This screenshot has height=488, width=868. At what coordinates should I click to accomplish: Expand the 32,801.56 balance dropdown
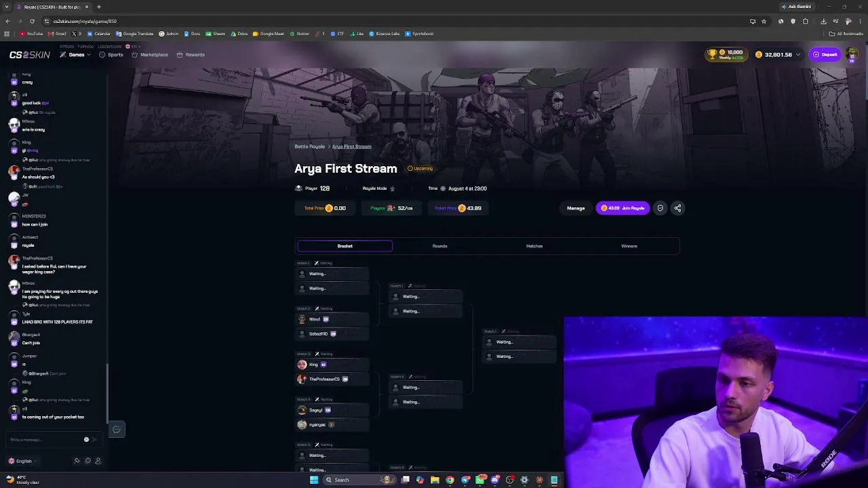coord(777,55)
